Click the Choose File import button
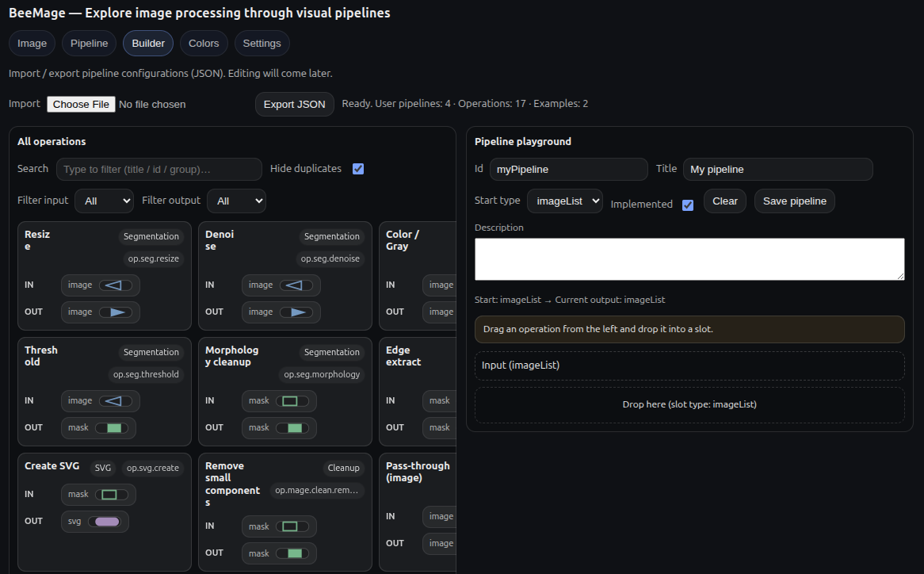924x574 pixels. tap(81, 104)
